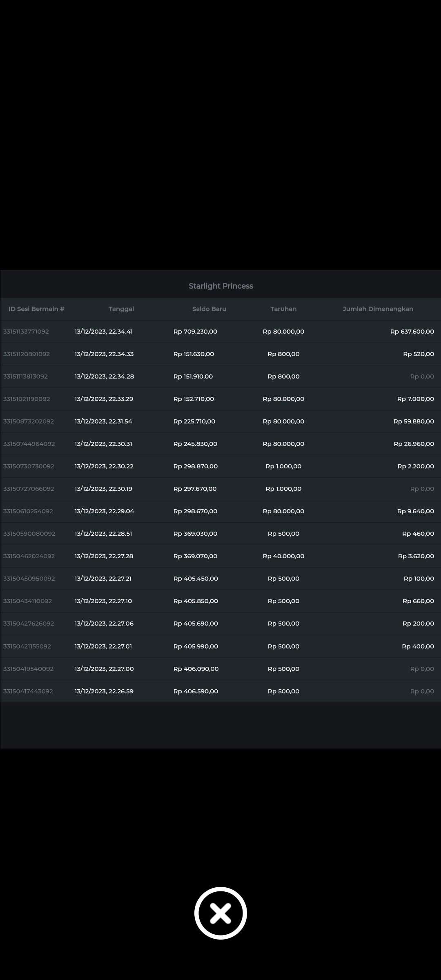Image resolution: width=441 pixels, height=980 pixels.
Task: Click the Saldo Baru column header
Action: [x=209, y=309]
